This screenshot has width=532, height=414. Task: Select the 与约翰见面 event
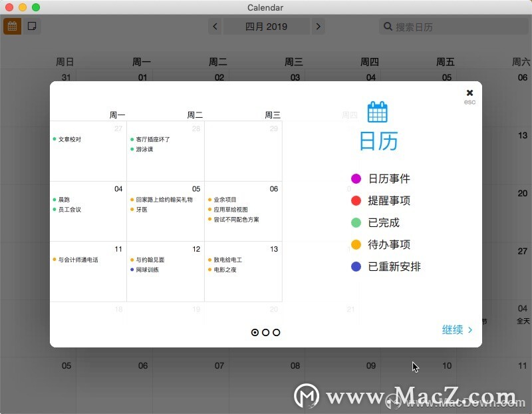pos(148,260)
